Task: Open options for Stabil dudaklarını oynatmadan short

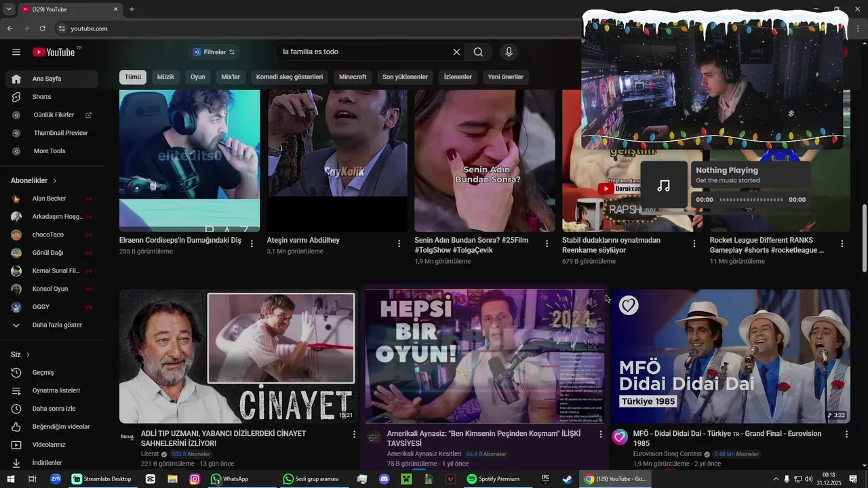Action: click(x=694, y=243)
